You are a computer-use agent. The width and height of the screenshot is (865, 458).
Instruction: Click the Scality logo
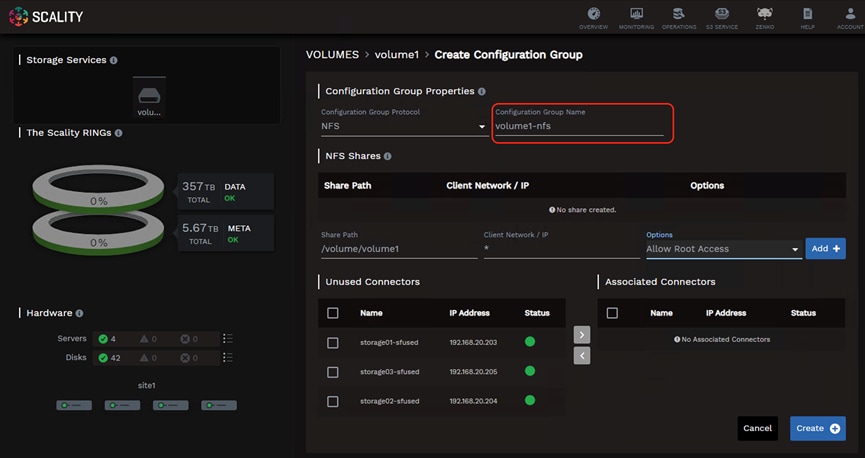pos(46,17)
